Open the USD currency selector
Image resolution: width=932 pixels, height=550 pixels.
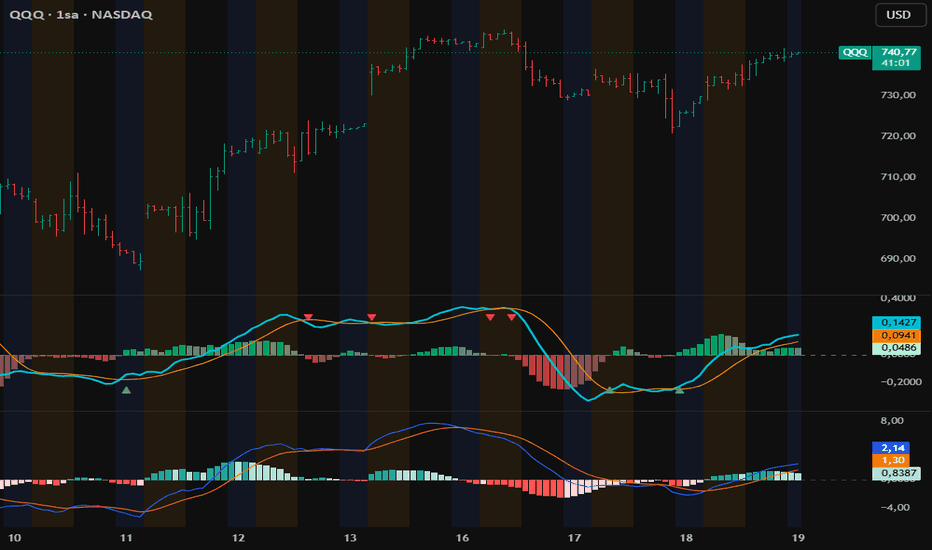900,15
